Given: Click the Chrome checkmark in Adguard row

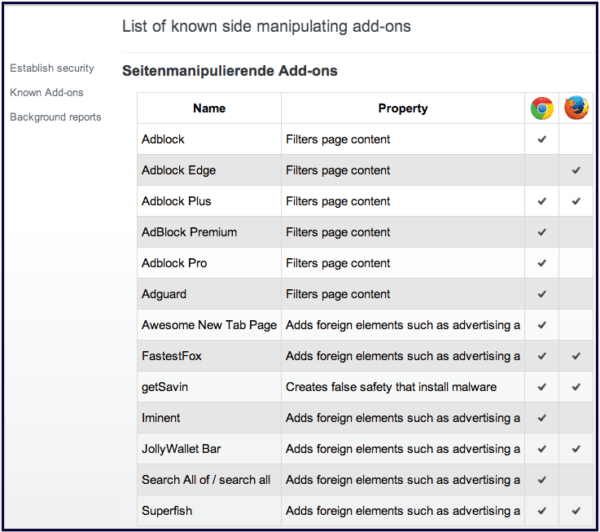Looking at the screenshot, I should point(541,294).
